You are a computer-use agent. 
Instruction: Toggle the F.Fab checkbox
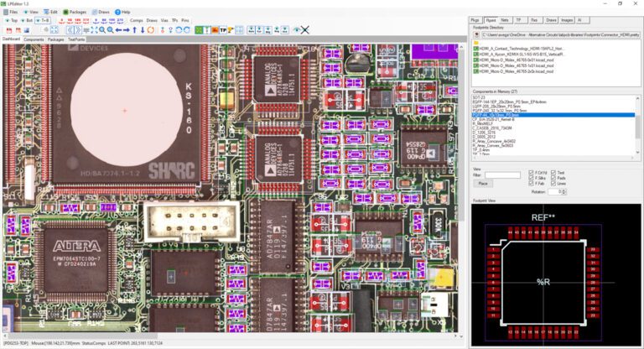(x=531, y=184)
